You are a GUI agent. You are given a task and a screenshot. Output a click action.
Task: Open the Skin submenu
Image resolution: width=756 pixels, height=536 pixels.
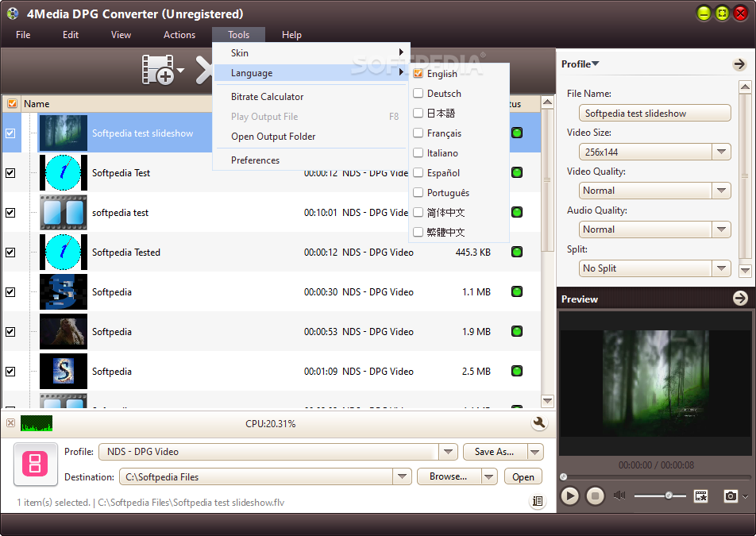[x=311, y=53]
